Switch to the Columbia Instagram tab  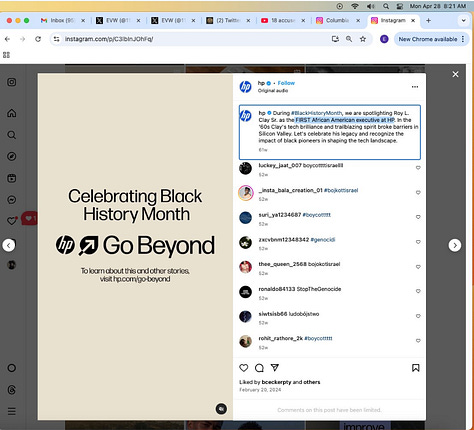[338, 20]
